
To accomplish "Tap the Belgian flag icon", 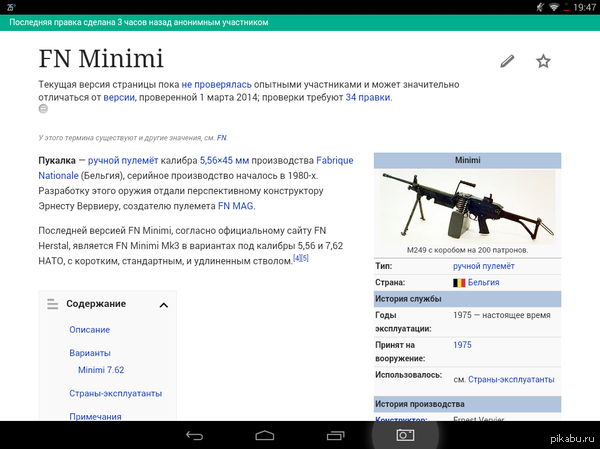I will pos(459,283).
